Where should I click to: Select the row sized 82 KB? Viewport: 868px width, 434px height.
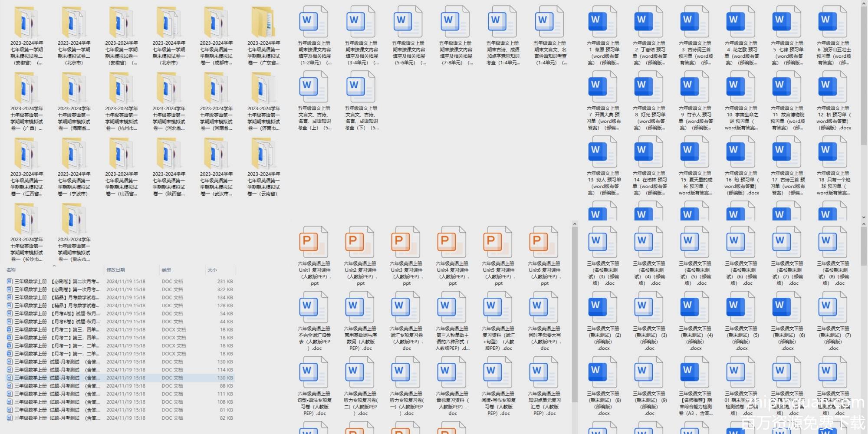(120, 418)
